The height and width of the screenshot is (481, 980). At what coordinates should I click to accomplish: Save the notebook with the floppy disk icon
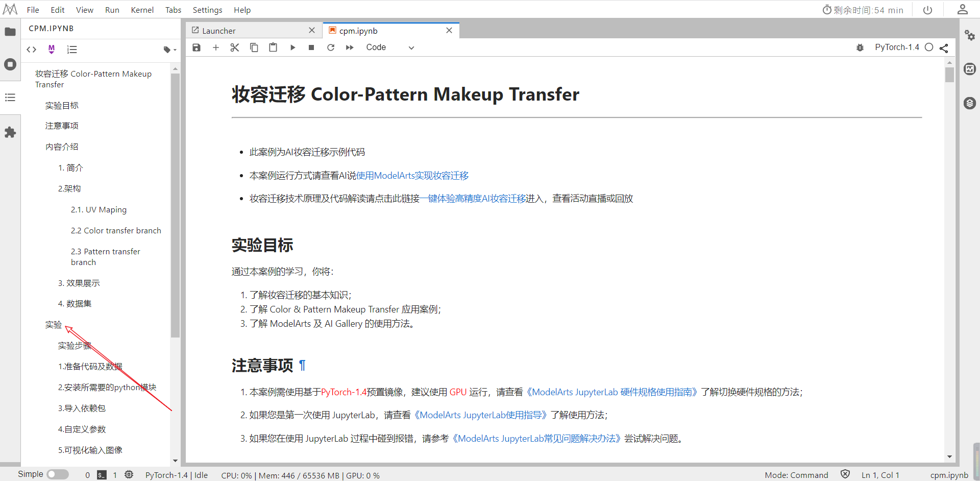pyautogui.click(x=197, y=47)
